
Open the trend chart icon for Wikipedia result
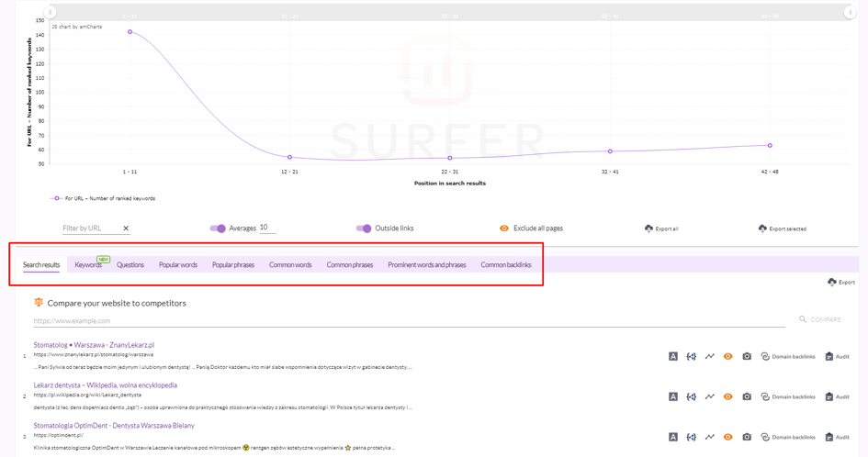[x=710, y=396]
